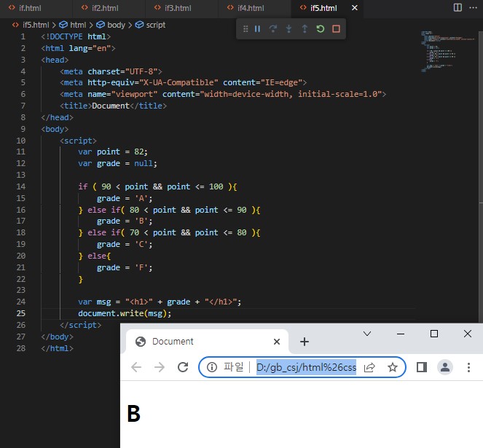
Task: Open the Chrome three-dot menu
Action: click(x=468, y=367)
